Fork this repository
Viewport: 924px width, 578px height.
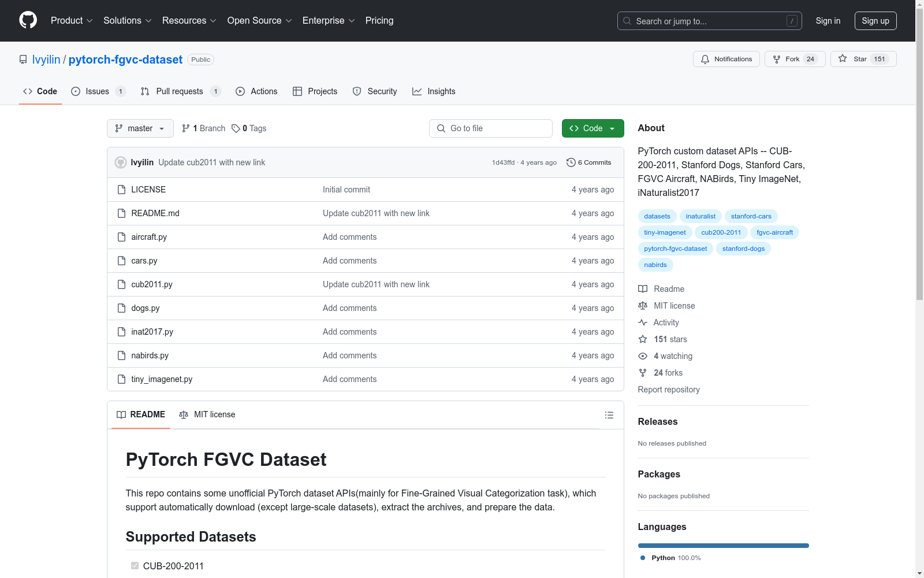[795, 59]
